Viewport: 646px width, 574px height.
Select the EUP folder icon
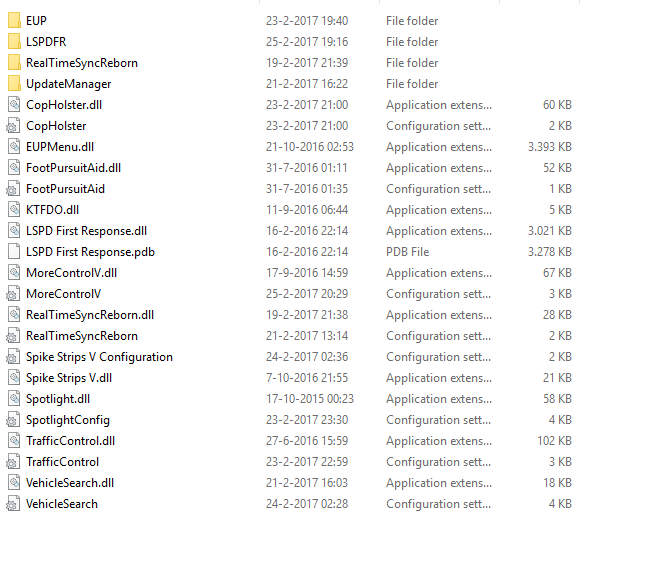pos(14,21)
